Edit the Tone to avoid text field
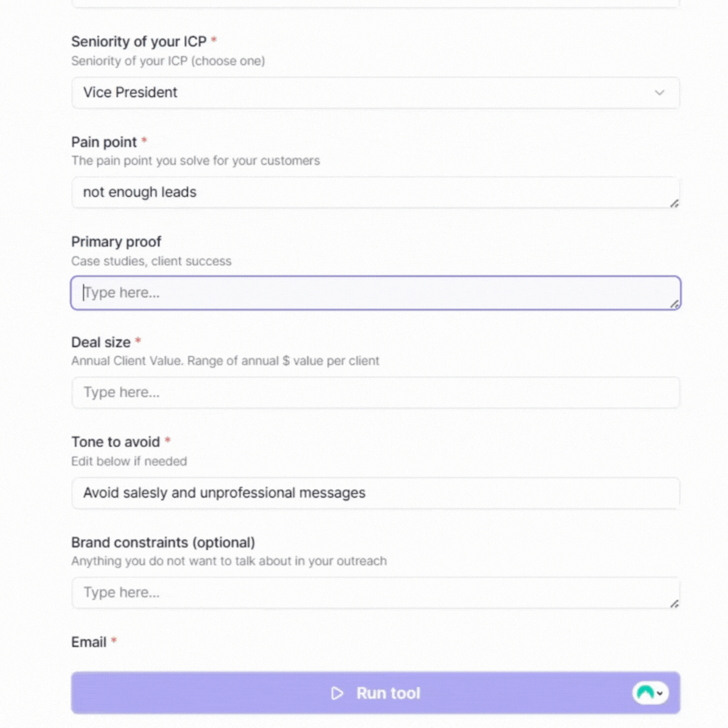The width and height of the screenshot is (728, 728). pos(375,493)
